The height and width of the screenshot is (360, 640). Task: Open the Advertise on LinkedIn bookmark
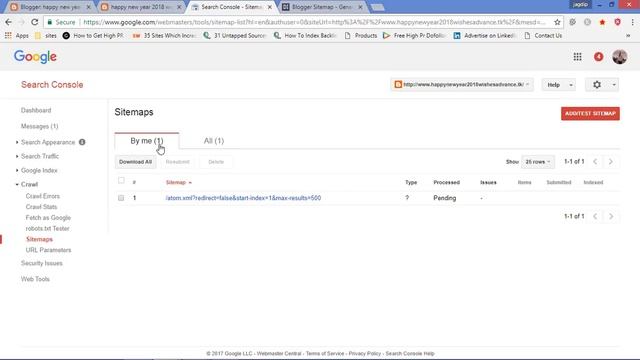click(484, 36)
